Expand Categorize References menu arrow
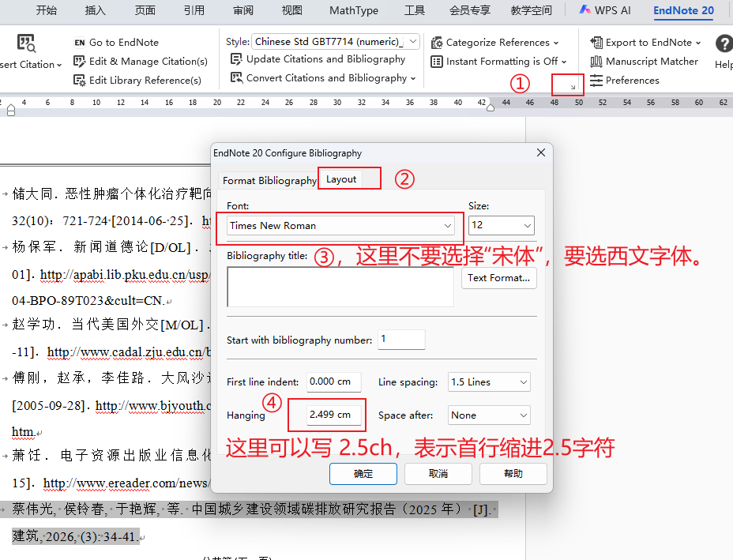Image resolution: width=733 pixels, height=560 pixels. pyautogui.click(x=556, y=43)
